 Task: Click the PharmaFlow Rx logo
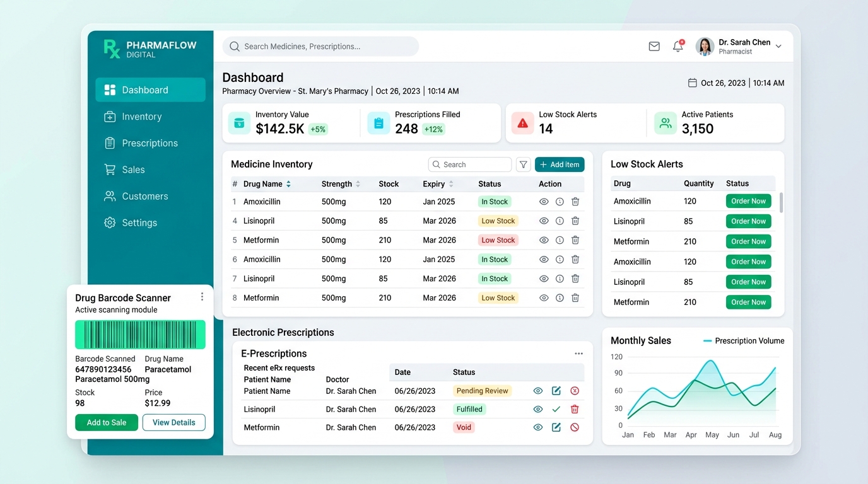pyautogui.click(x=112, y=49)
